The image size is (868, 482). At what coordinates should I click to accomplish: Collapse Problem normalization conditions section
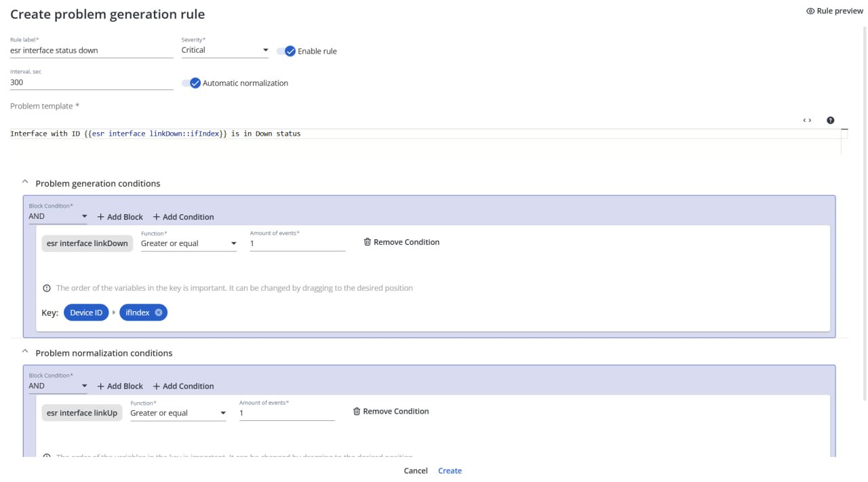(x=25, y=352)
